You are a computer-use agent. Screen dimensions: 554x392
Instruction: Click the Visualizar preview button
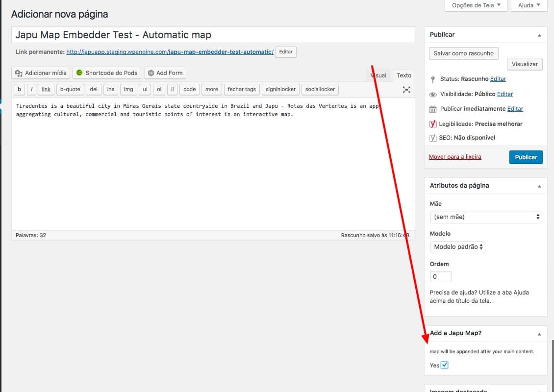click(525, 64)
